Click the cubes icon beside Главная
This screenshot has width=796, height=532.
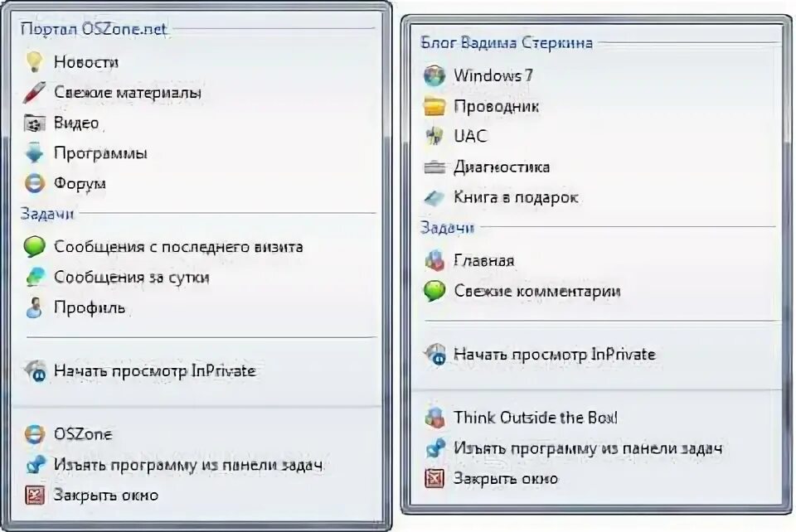pos(434,260)
